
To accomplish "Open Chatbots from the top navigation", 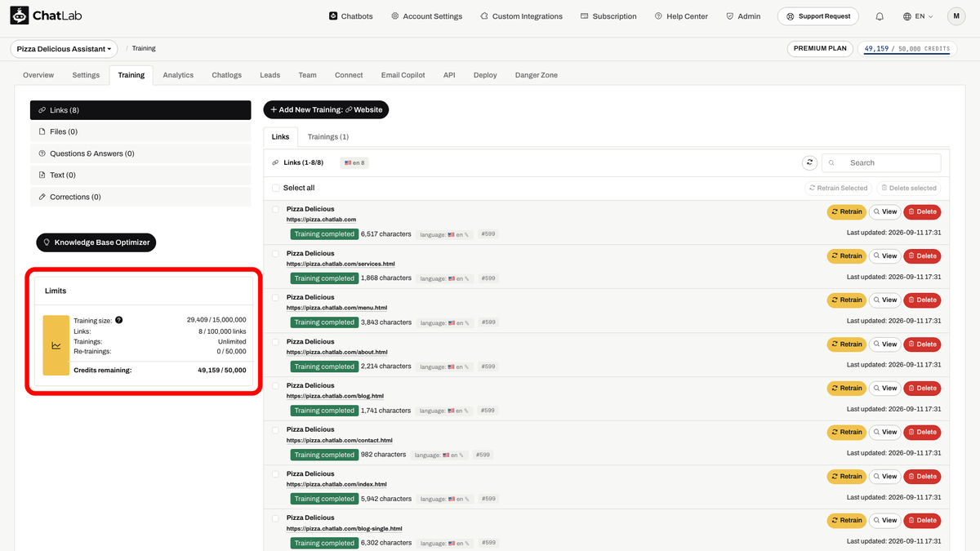I will click(350, 16).
